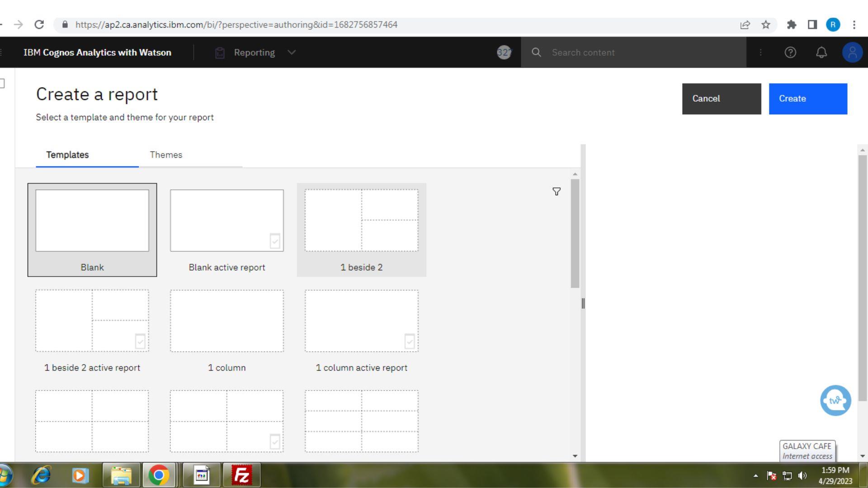Show hidden icons in the system tray
This screenshot has width=868, height=488.
click(x=755, y=475)
